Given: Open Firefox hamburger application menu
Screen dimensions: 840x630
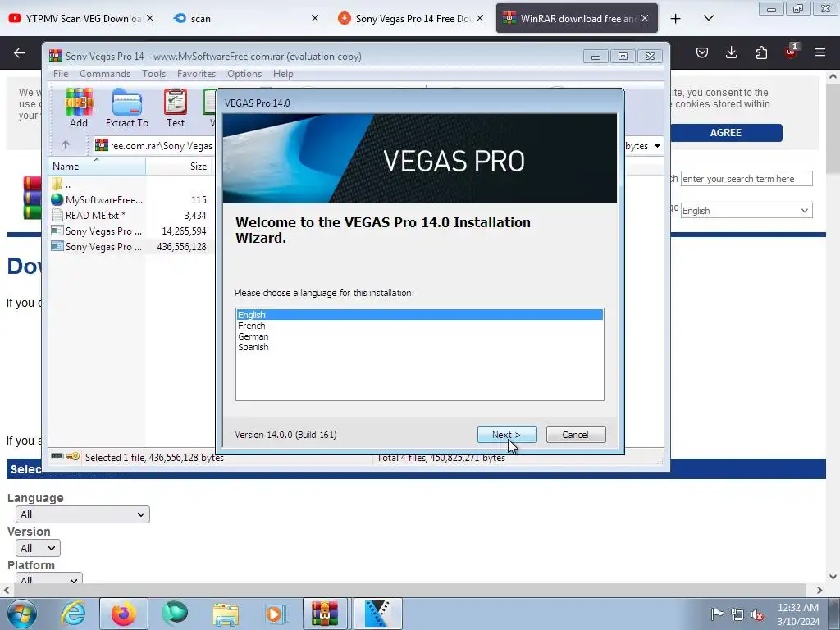Looking at the screenshot, I should point(820,52).
